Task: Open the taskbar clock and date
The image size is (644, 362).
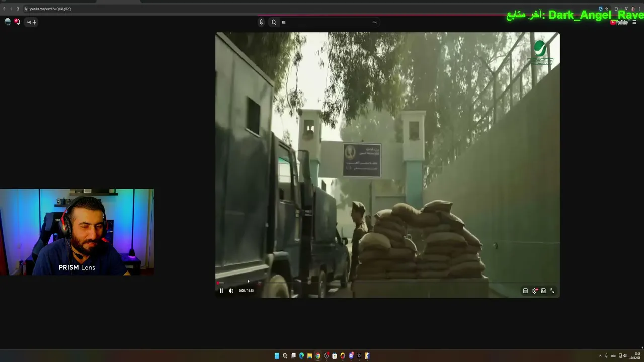Action: (x=634, y=356)
